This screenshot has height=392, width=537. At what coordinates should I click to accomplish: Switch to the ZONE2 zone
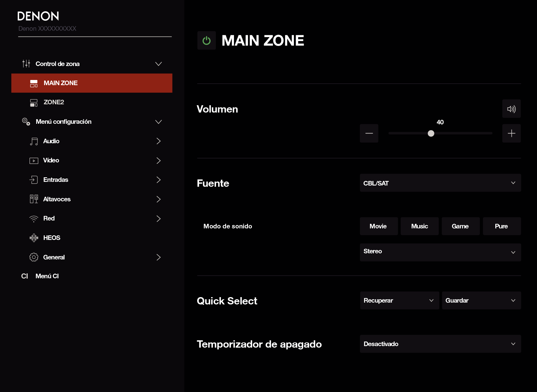coord(54,102)
